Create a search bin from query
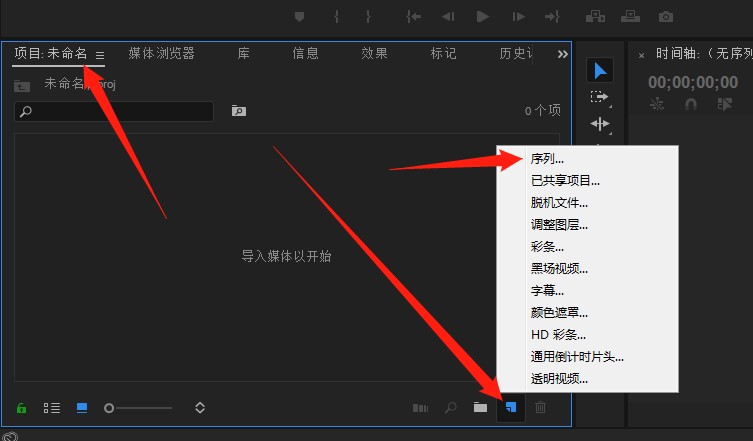The width and height of the screenshot is (753, 441). [x=239, y=111]
